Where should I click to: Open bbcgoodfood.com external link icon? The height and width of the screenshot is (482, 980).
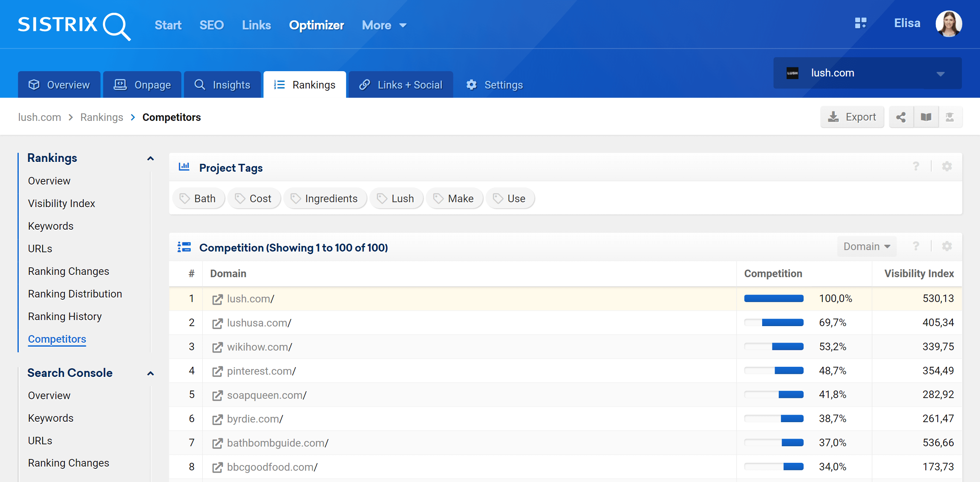(217, 467)
